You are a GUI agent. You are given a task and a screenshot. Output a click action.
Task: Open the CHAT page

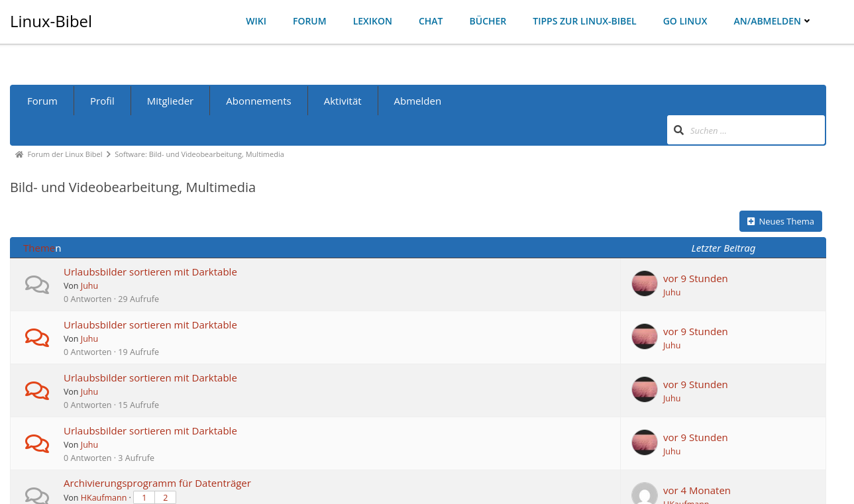pos(431,21)
